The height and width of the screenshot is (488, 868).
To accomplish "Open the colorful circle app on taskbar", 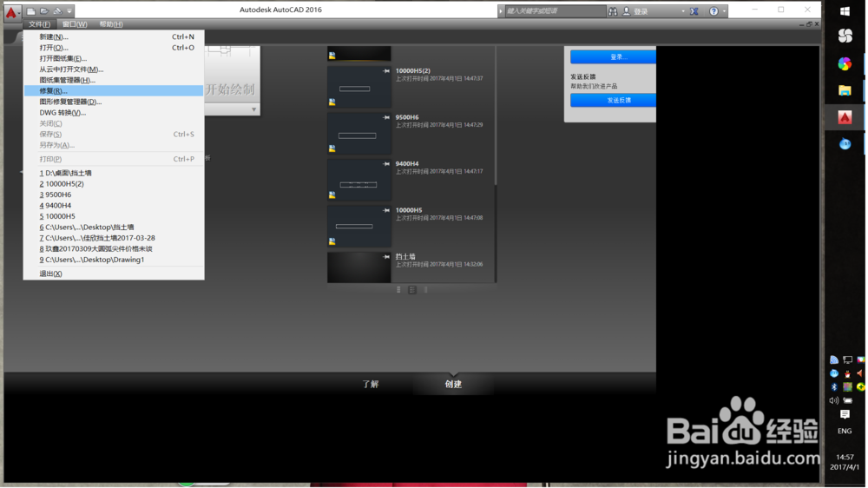I will pos(845,63).
